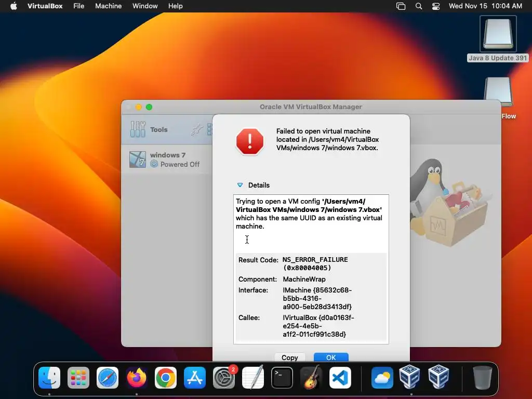Click the red error icon in dialog
Viewport: 532px width, 399px height.
tap(250, 141)
